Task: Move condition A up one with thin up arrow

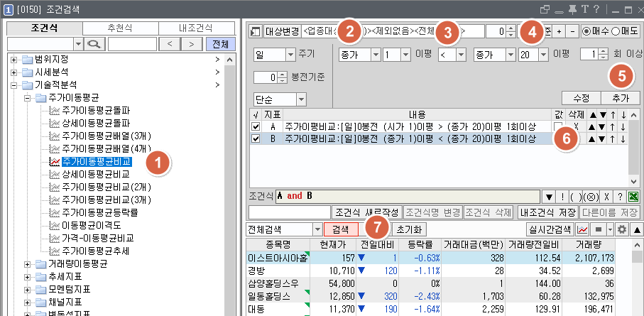Action: point(612,126)
